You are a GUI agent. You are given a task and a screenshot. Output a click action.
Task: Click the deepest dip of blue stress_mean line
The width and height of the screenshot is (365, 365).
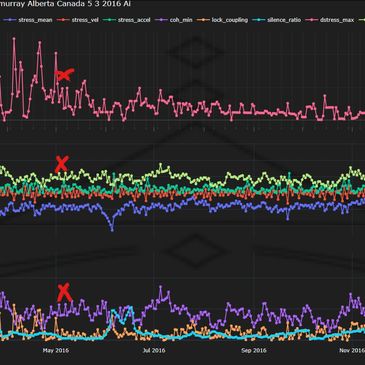click(112, 230)
